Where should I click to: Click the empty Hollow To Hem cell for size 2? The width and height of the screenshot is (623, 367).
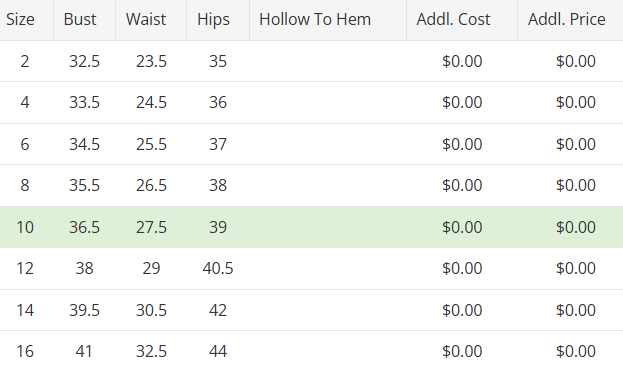[328, 61]
